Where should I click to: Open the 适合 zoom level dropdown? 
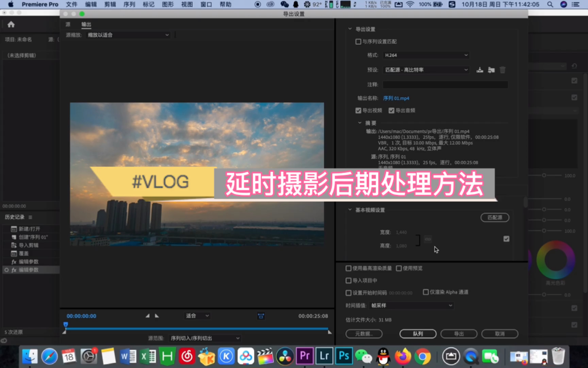197,316
